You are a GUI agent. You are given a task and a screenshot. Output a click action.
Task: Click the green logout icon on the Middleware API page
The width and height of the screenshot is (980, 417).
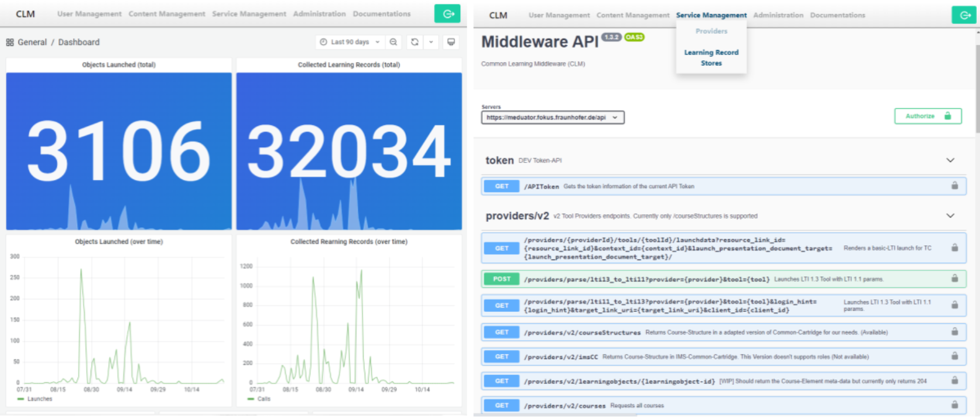964,15
